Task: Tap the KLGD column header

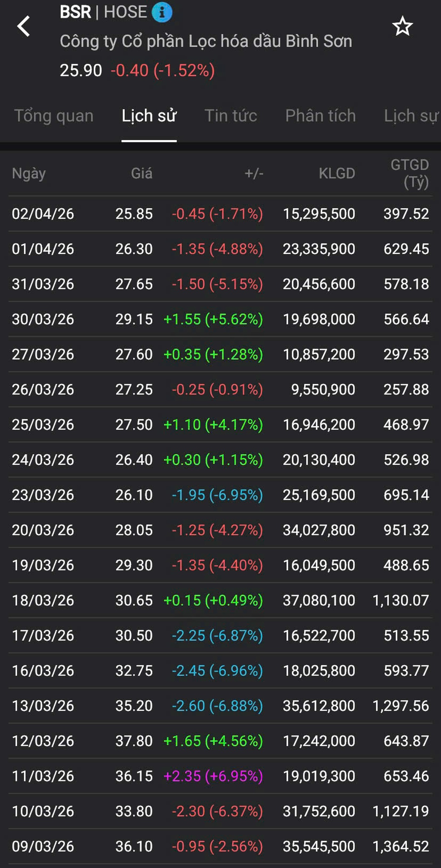Action: (337, 173)
